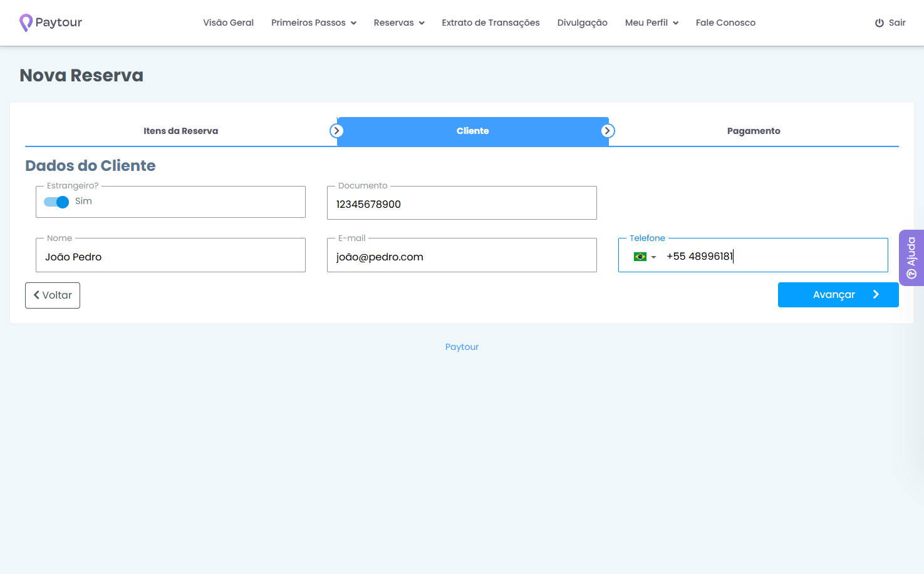Toggle the Estrangeiro switch
Viewport: 924px width, 574px height.
[56, 202]
